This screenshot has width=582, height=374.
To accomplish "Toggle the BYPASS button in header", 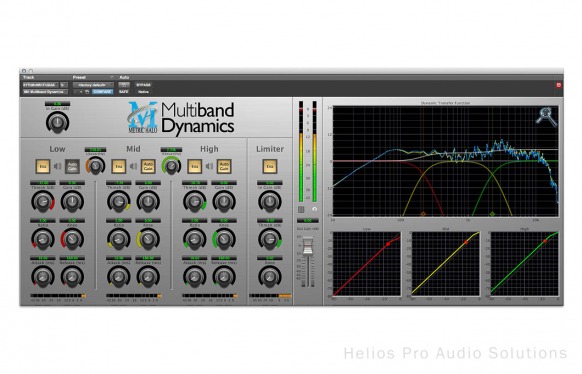I will click(x=143, y=85).
